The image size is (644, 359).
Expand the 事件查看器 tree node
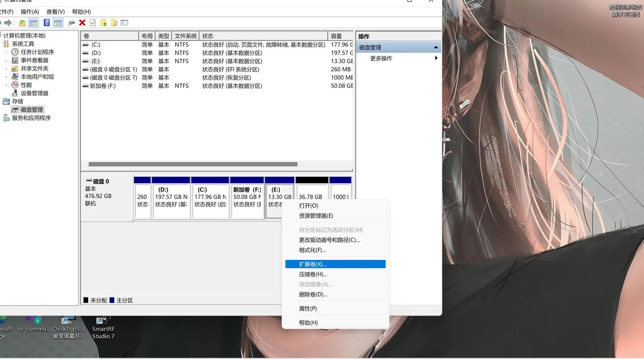click(x=6, y=60)
